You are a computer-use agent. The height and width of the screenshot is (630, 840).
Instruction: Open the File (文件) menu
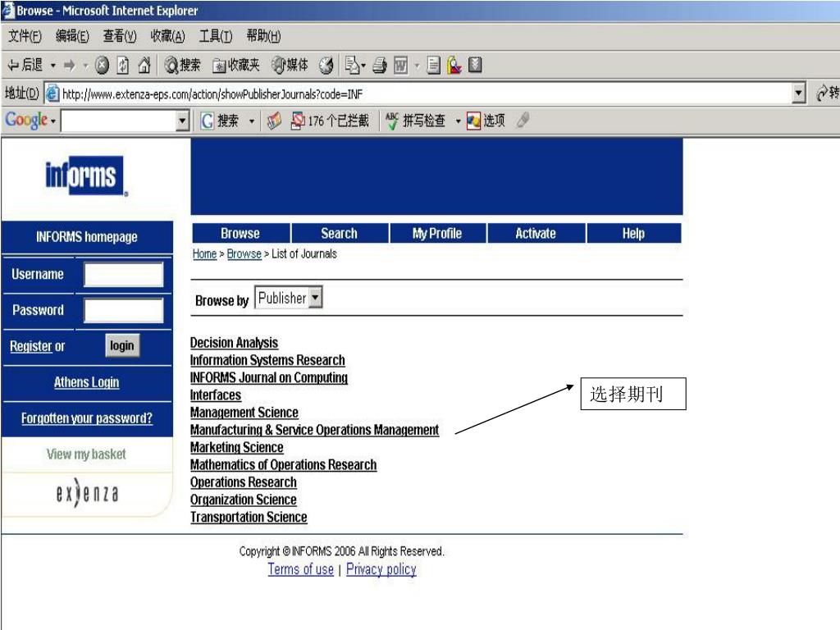coord(25,36)
